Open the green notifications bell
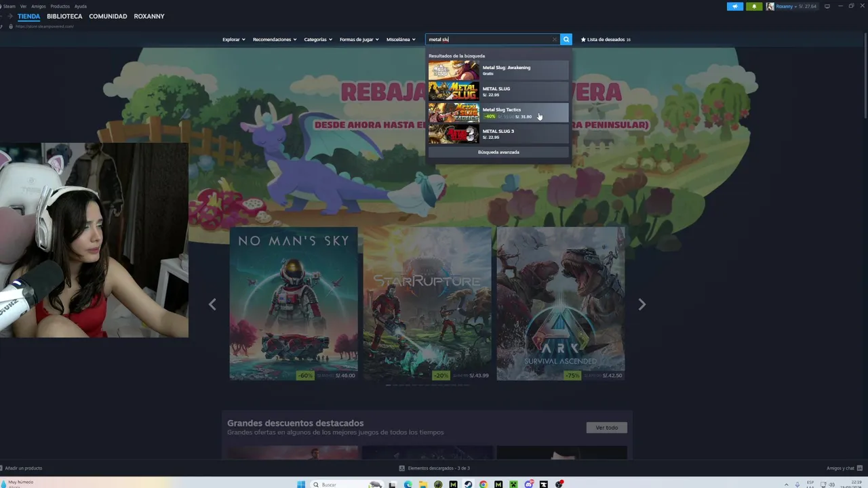868x488 pixels. click(754, 6)
